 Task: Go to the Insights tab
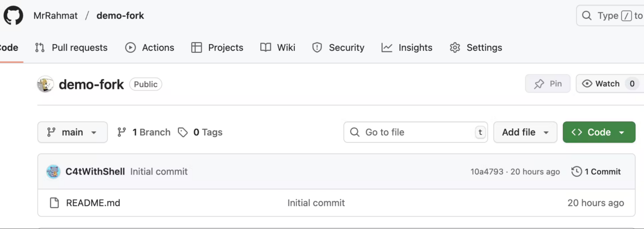[x=407, y=48]
